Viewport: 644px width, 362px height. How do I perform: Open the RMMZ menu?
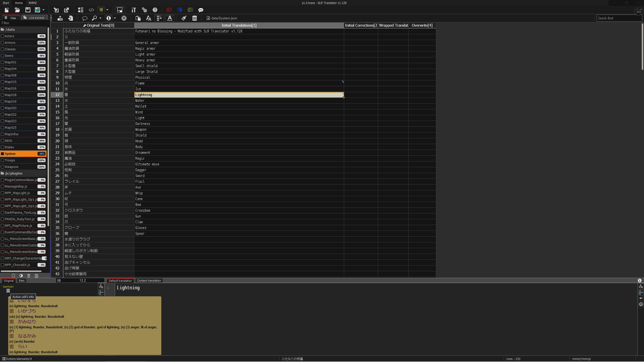pos(33,3)
